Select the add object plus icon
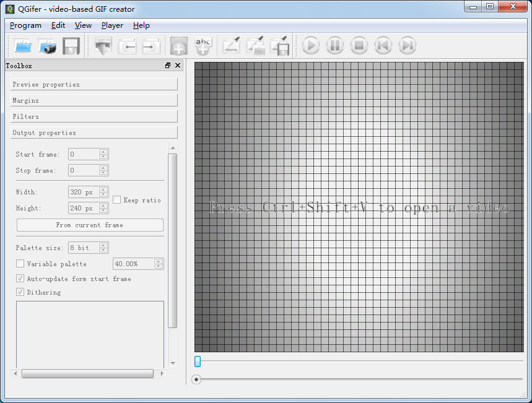Screen dimensions: 532x403 pos(178,45)
